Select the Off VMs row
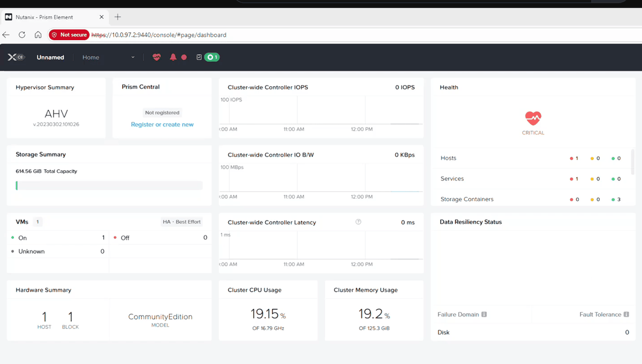Image resolution: width=642 pixels, height=364 pixels. [x=161, y=238]
